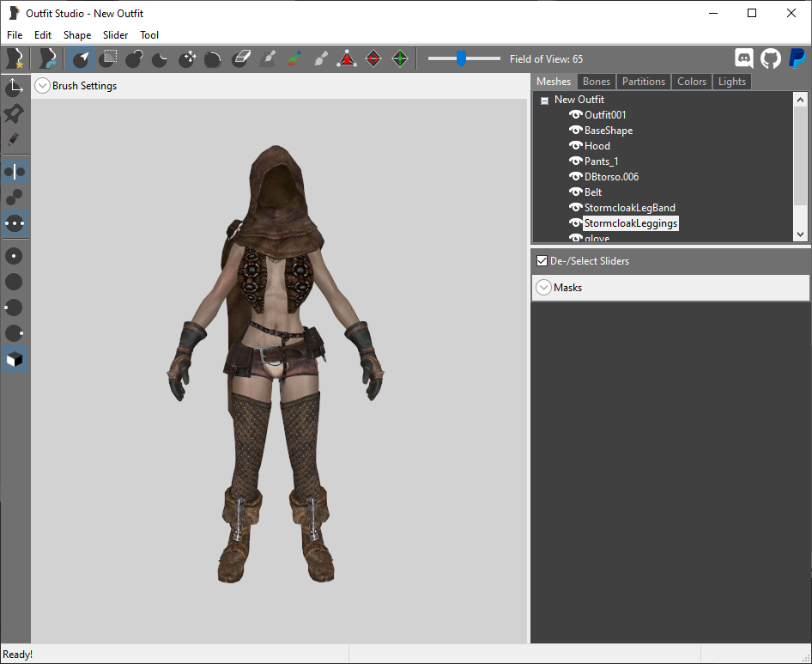Screen dimensions: 812x664
Task: Click the Load Project toolbar icon
Action: coord(48,58)
